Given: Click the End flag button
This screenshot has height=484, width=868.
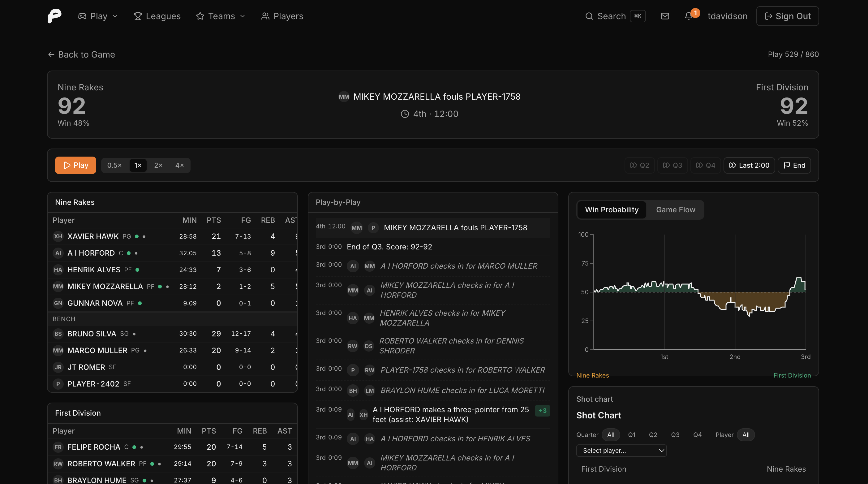Looking at the screenshot, I should pyautogui.click(x=794, y=165).
